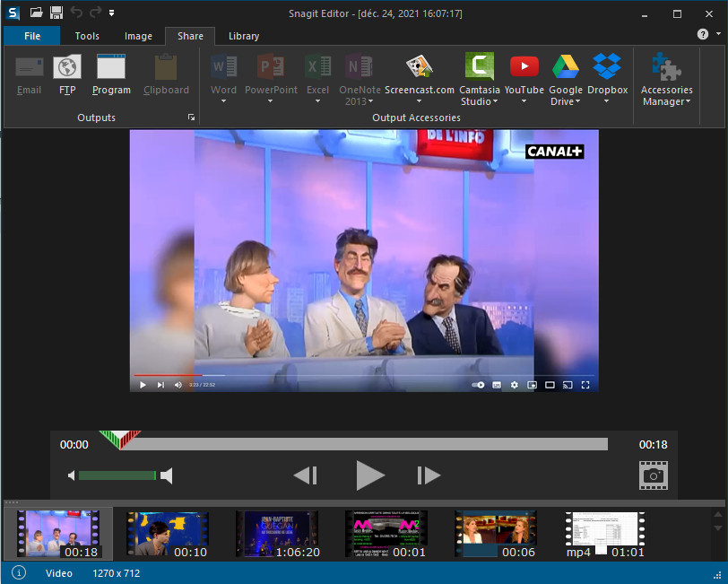Expand the Screencast.com dropdown arrow
This screenshot has width=728, height=584.
point(419,101)
